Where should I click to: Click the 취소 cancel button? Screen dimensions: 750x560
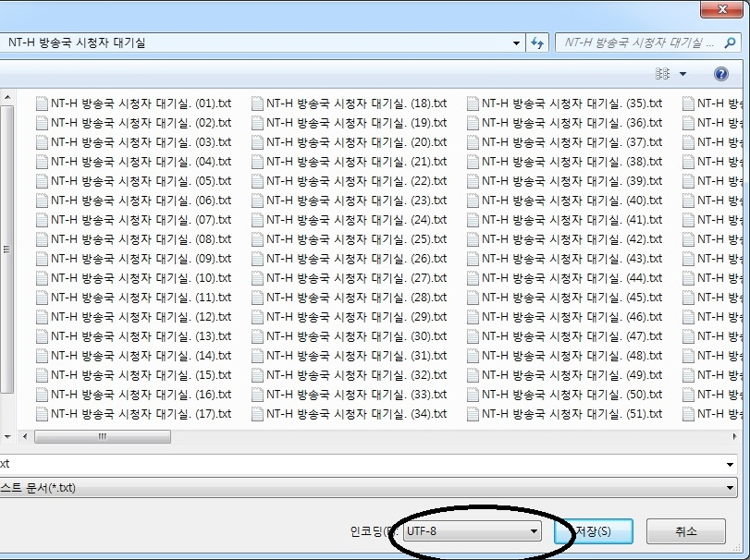pyautogui.click(x=685, y=531)
